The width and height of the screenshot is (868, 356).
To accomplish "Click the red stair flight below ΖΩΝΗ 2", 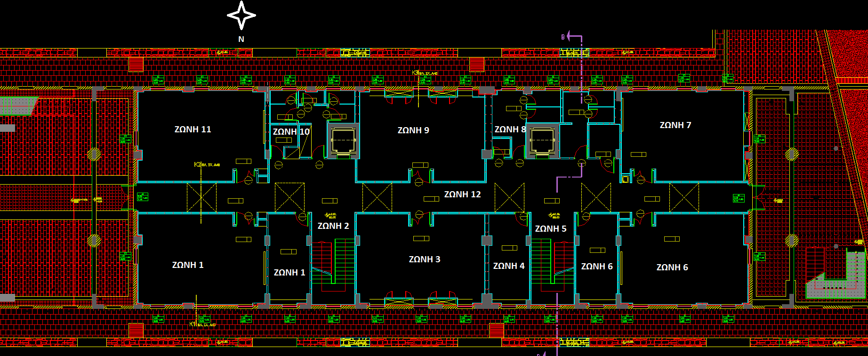I will pos(321,259).
